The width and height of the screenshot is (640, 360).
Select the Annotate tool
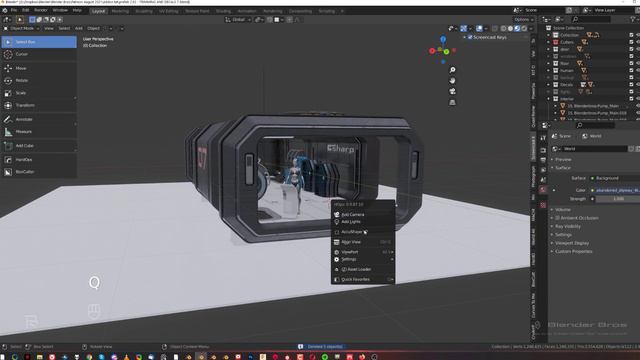tap(39, 119)
